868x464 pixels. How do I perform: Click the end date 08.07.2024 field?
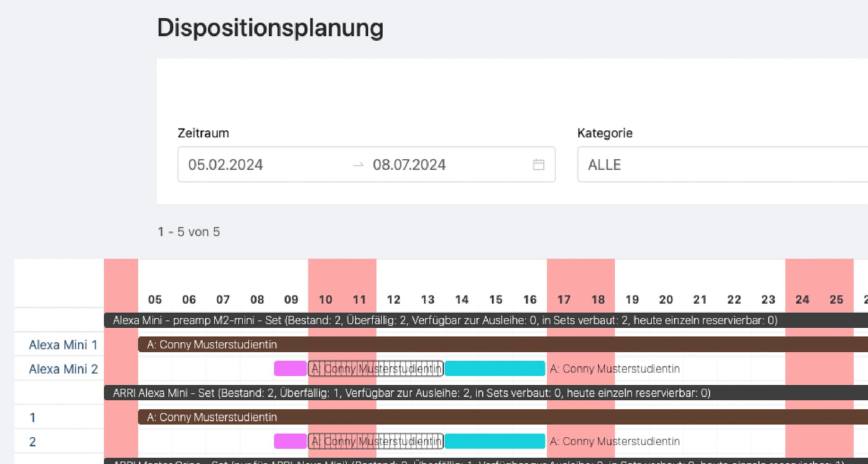(x=409, y=165)
